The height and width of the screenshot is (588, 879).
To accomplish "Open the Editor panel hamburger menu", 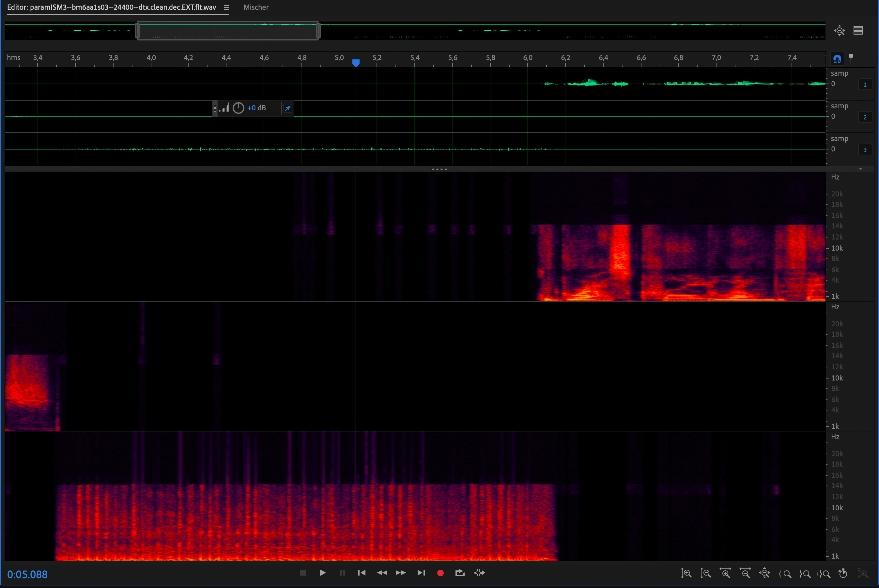I will pyautogui.click(x=226, y=8).
